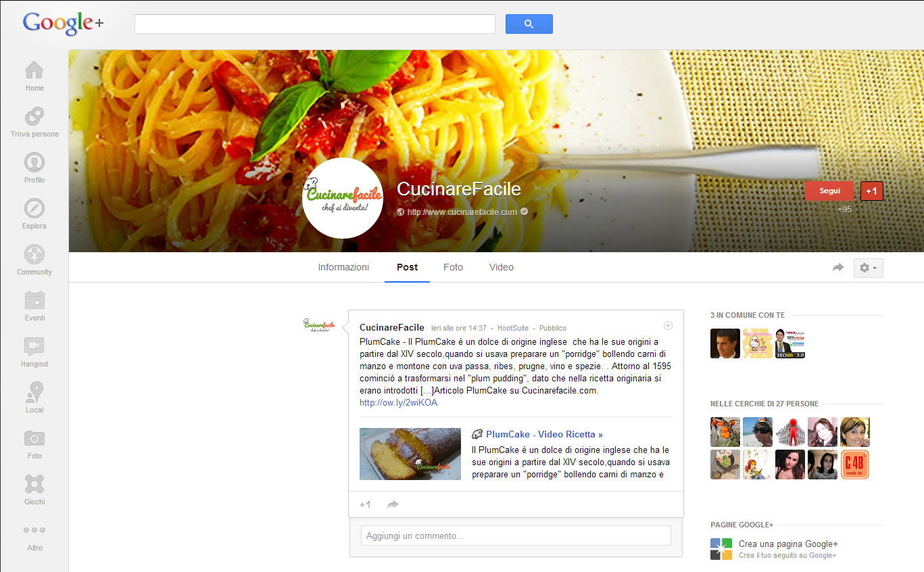The width and height of the screenshot is (924, 572).
Task: Open the Home sidebar icon
Action: (x=34, y=70)
